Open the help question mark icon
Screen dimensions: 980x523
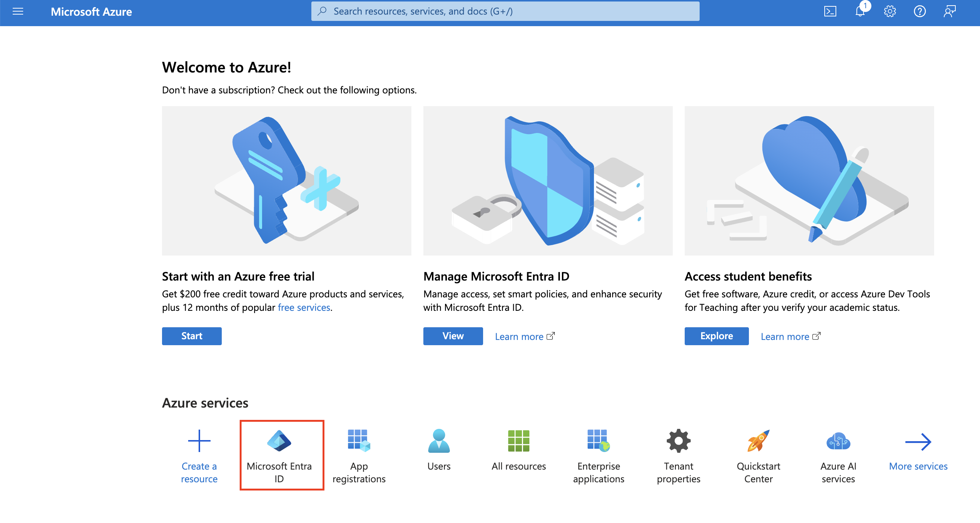pos(920,12)
